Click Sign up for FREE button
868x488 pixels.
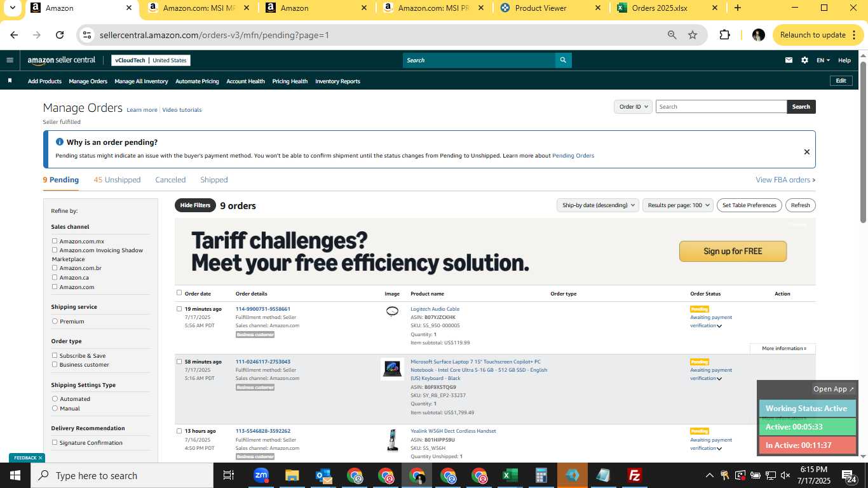[733, 251]
